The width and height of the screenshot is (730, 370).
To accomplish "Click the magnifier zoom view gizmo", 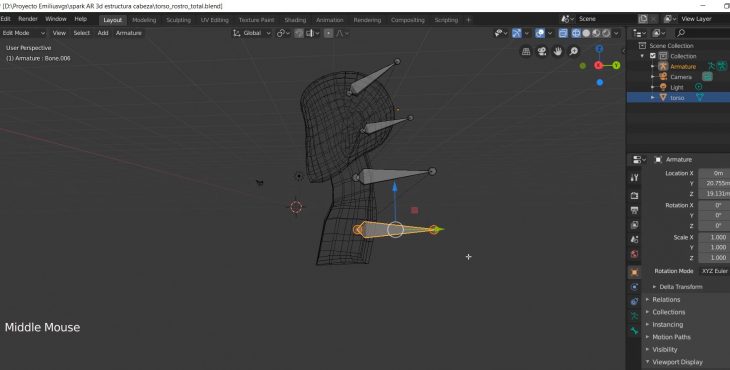I will point(574,52).
